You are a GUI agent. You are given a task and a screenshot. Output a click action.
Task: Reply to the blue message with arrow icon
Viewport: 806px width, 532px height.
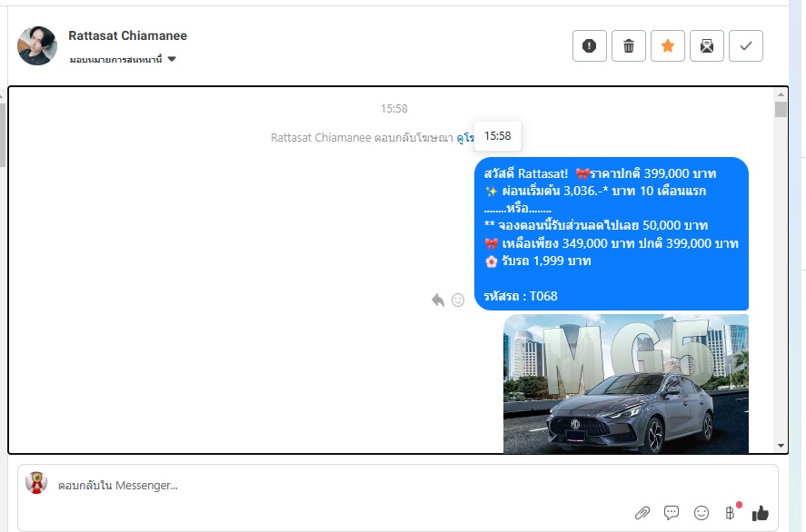click(x=438, y=300)
